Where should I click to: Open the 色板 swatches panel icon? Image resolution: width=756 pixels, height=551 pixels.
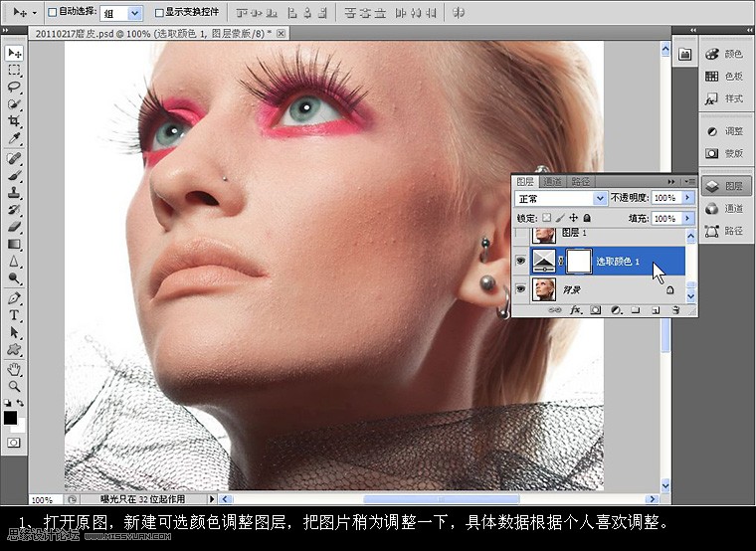712,77
